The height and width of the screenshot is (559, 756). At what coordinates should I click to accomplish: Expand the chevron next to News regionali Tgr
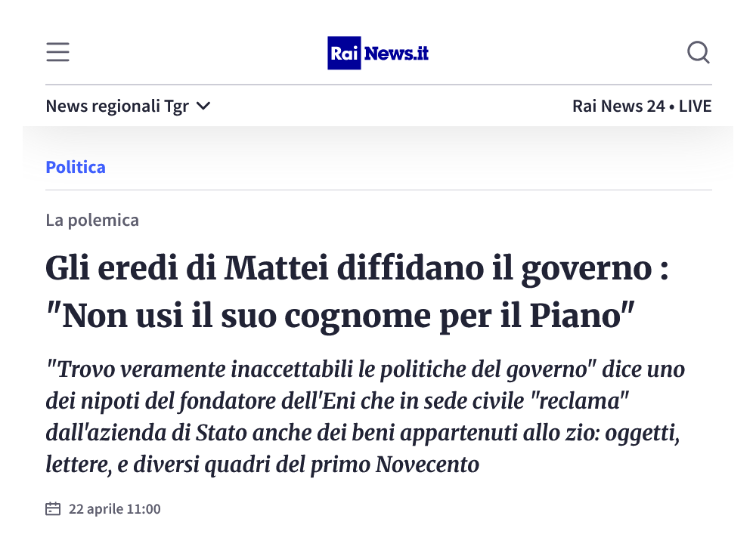[x=203, y=107]
